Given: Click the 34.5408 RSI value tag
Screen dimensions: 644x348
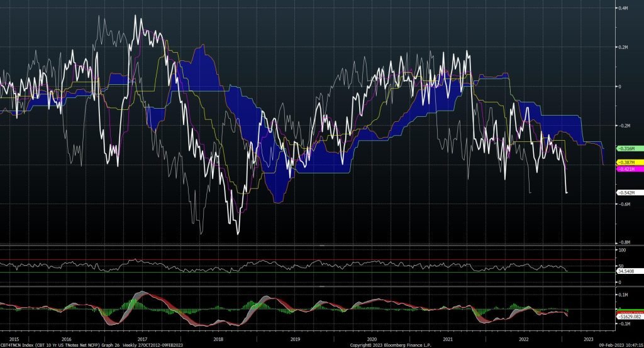Looking at the screenshot, I should pyautogui.click(x=630, y=271).
